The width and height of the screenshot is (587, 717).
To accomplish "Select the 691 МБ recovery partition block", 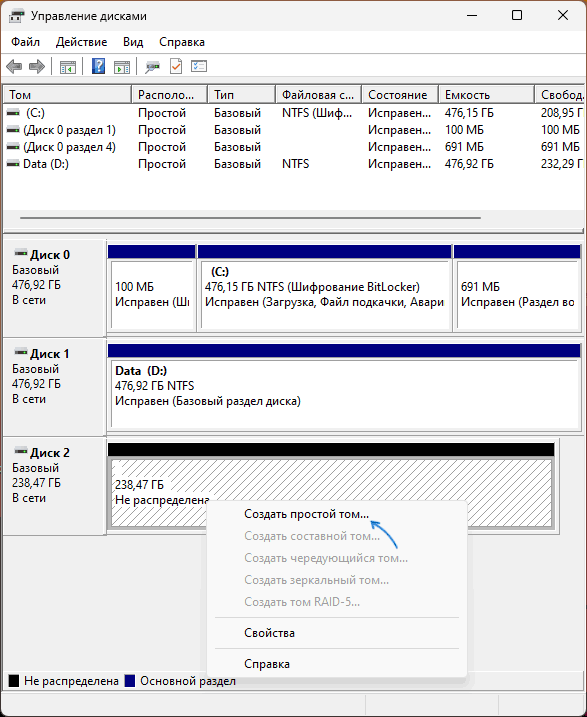I will click(x=517, y=288).
